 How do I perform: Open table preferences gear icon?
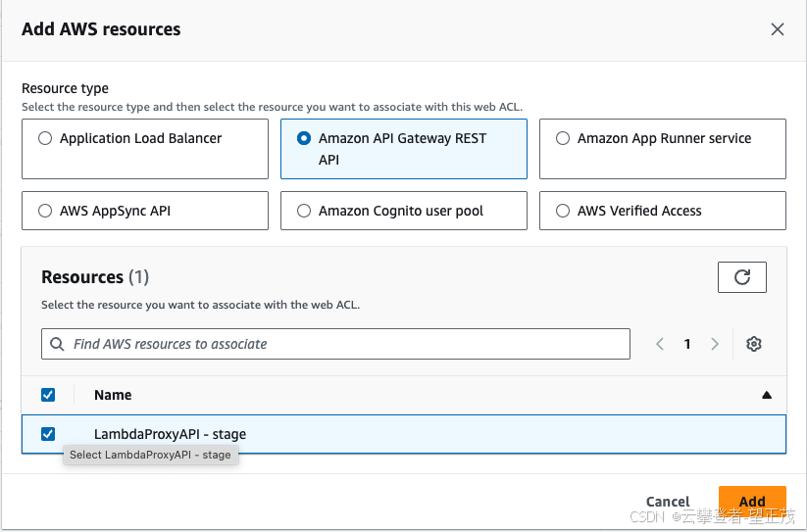pos(754,344)
